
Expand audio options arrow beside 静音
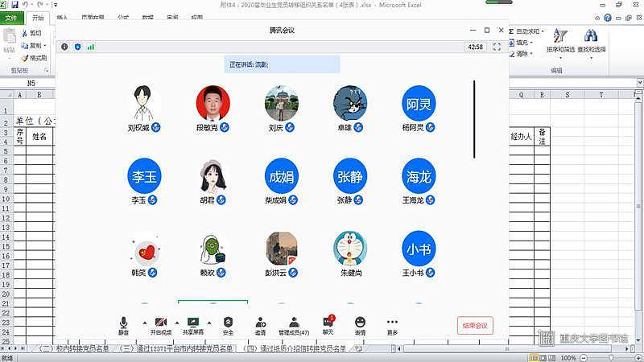pos(145,323)
